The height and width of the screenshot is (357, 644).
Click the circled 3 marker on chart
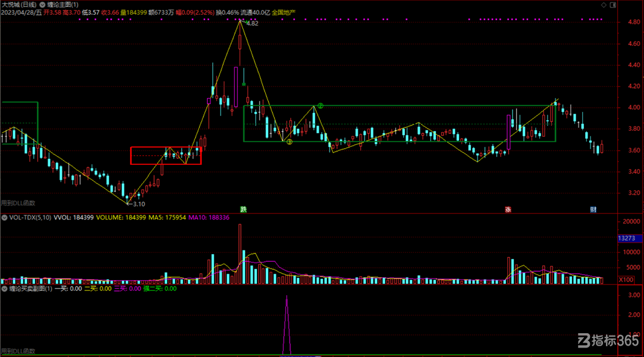[x=289, y=142]
